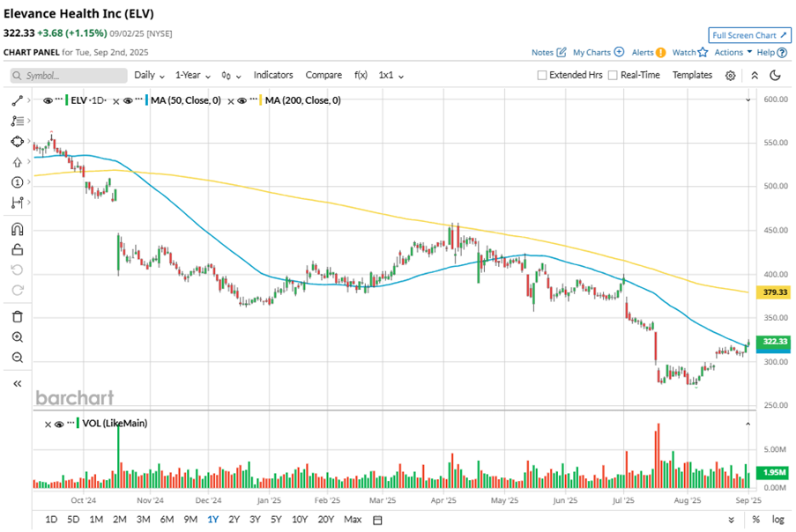
Task: Collapse the volume pane
Action: [x=748, y=424]
